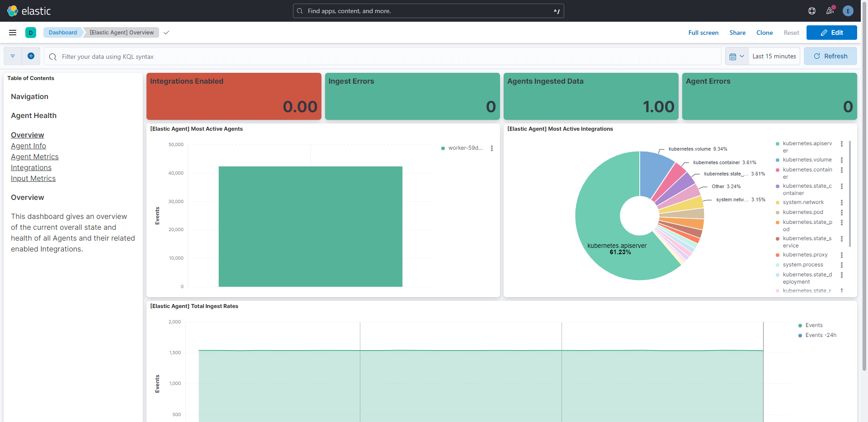Add a filter with plus icon

click(x=31, y=56)
